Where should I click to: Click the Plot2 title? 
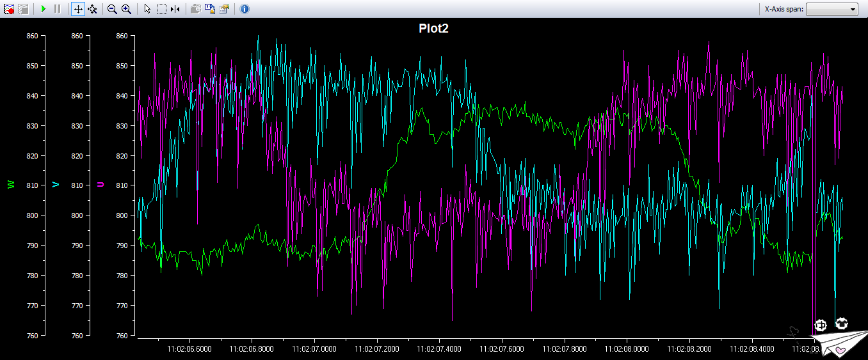[x=433, y=28]
